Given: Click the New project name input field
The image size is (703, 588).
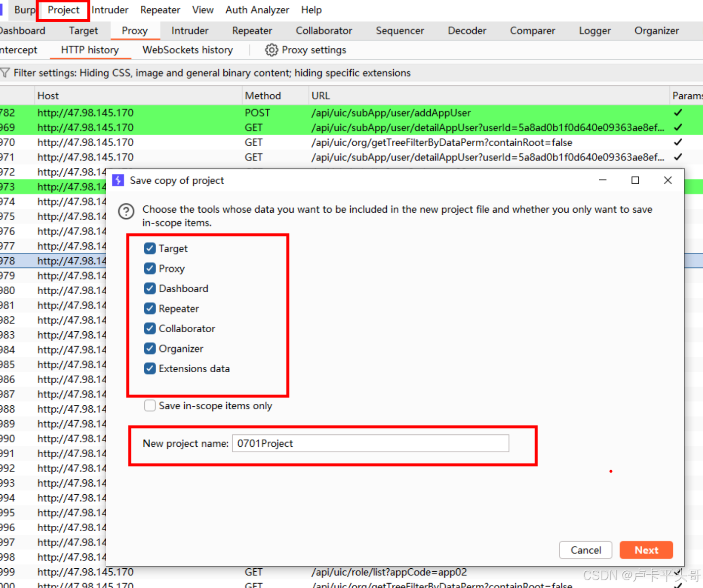Looking at the screenshot, I should point(371,443).
